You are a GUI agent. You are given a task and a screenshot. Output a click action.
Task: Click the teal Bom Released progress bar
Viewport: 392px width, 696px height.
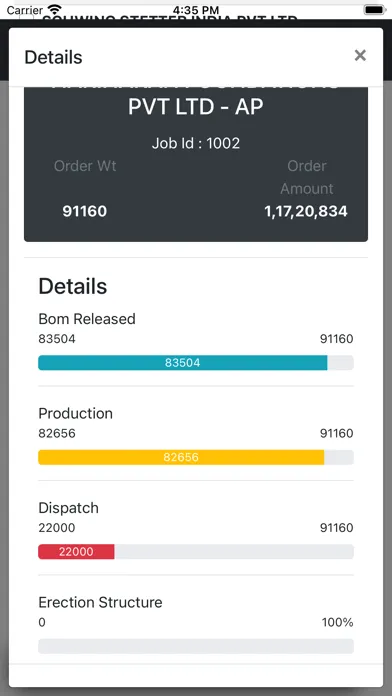coord(196,363)
